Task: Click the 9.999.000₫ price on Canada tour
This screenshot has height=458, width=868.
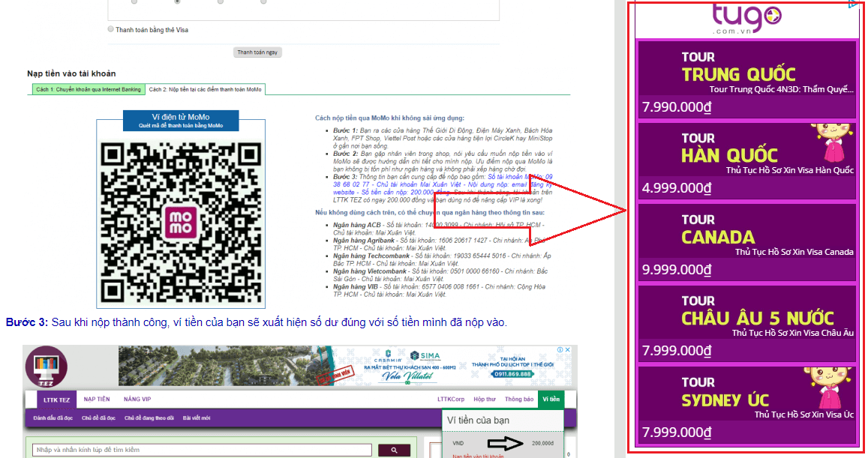Action: coord(677,269)
